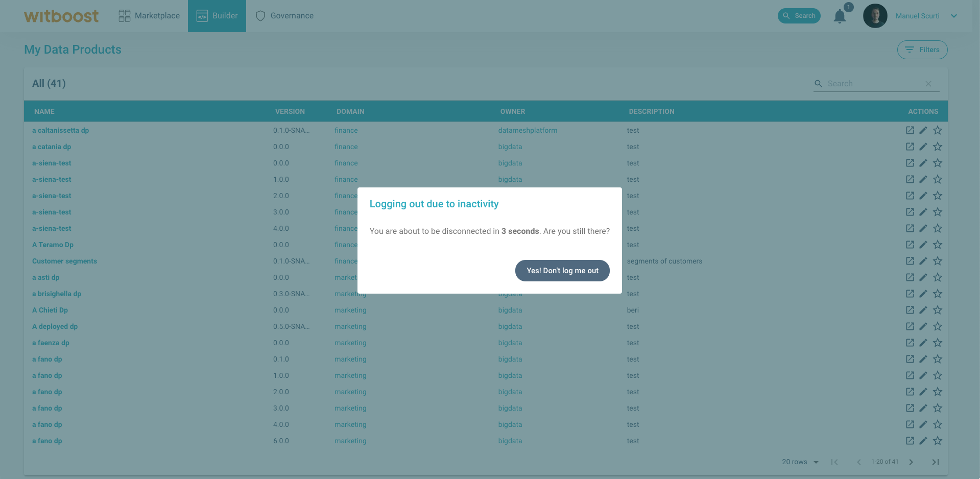Click the Marketplace grid icon
This screenshot has height=479, width=980.
pos(124,15)
